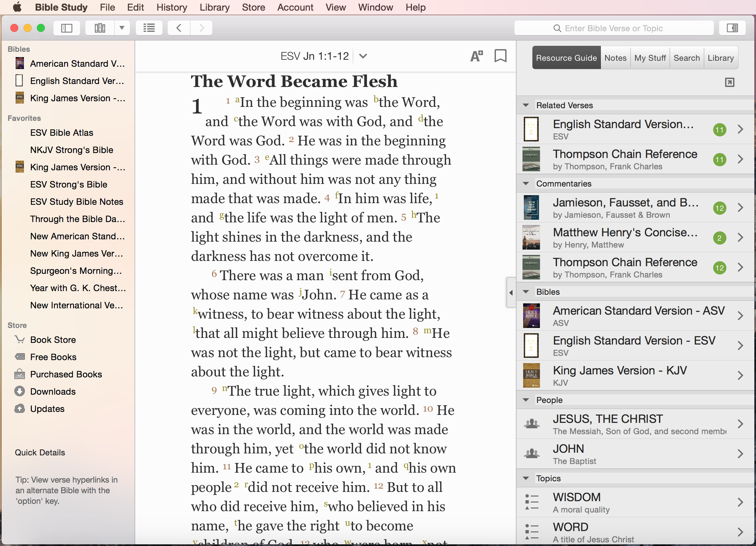Image resolution: width=756 pixels, height=546 pixels.
Task: Click the Updates icon in sidebar
Action: [20, 408]
